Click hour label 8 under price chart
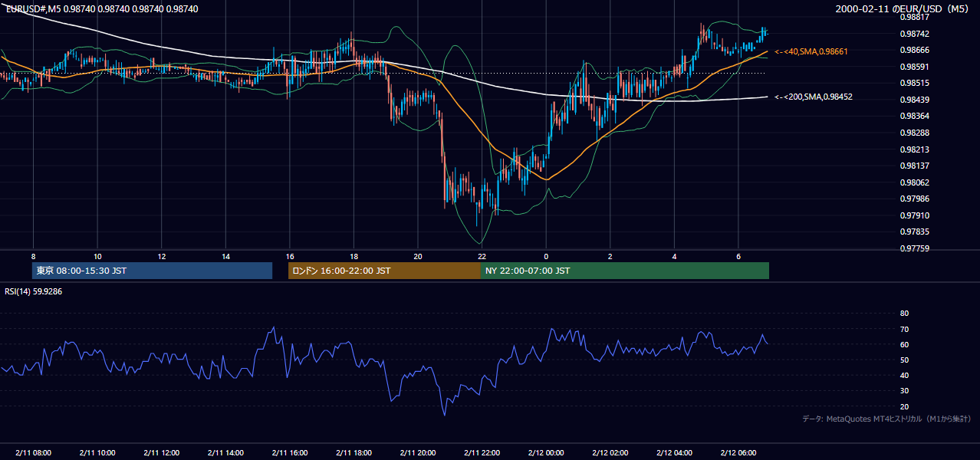The image size is (980, 460). point(34,256)
